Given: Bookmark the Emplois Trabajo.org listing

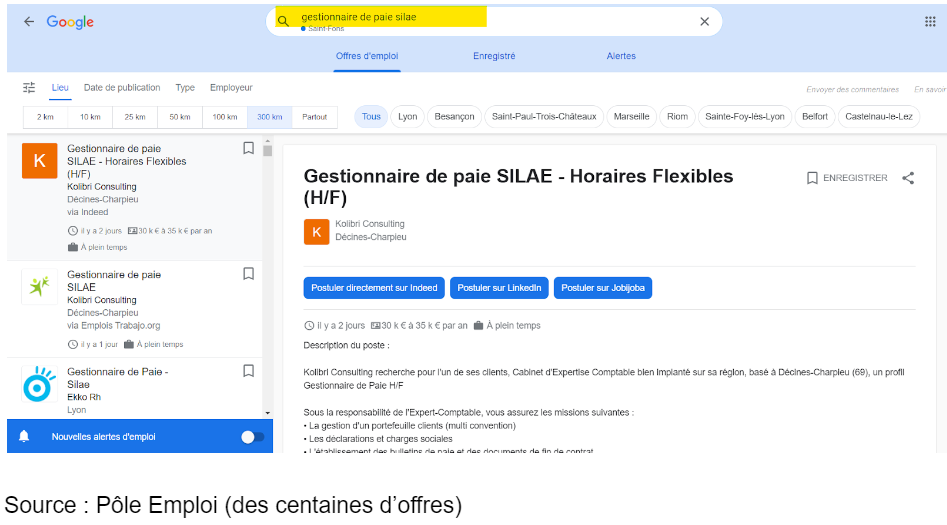Looking at the screenshot, I should (x=248, y=274).
